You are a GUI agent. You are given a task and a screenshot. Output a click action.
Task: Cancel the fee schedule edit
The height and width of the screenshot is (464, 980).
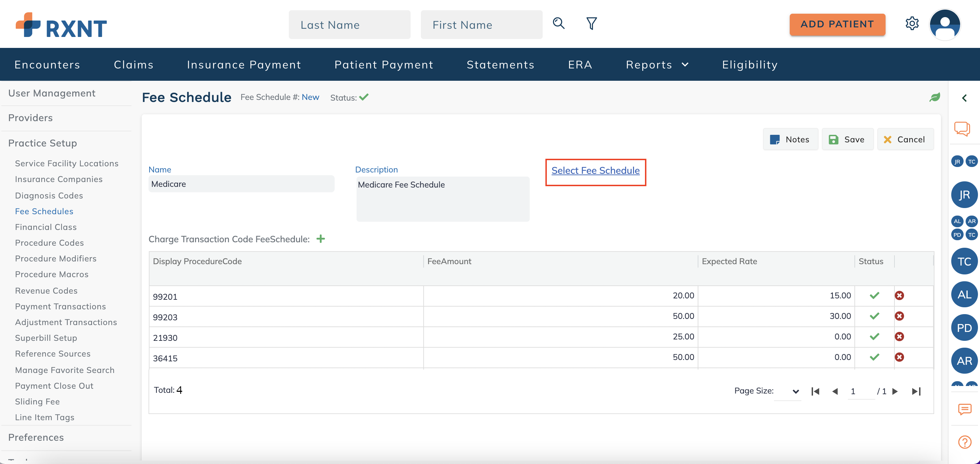coord(905,140)
